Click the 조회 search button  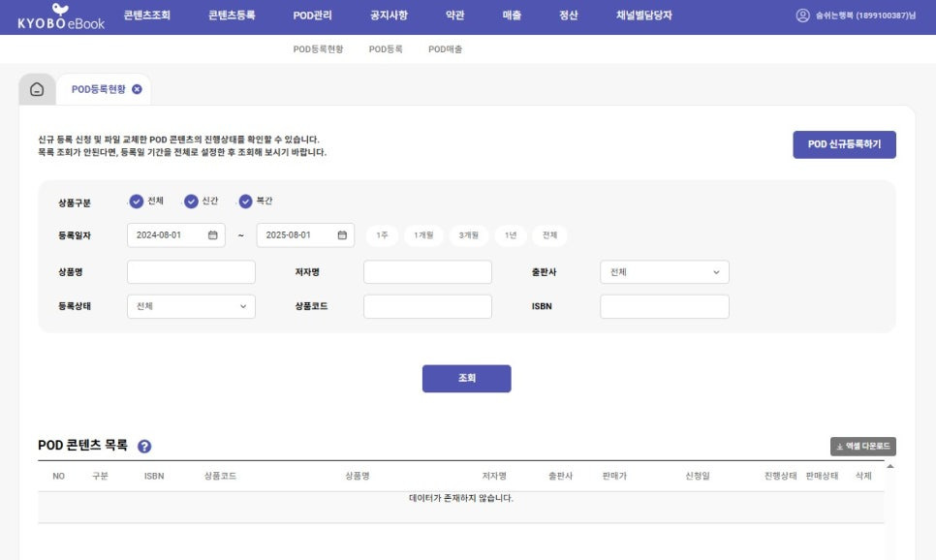466,379
